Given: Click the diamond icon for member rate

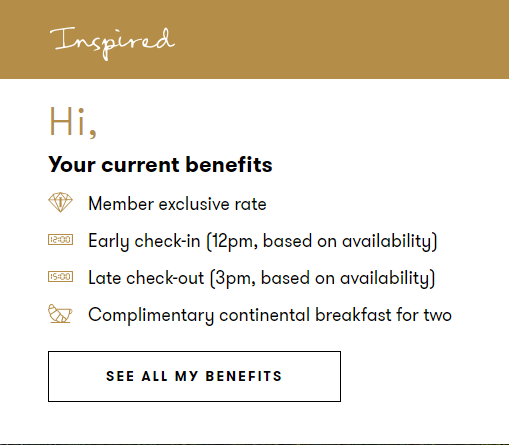Looking at the screenshot, I should point(60,202).
